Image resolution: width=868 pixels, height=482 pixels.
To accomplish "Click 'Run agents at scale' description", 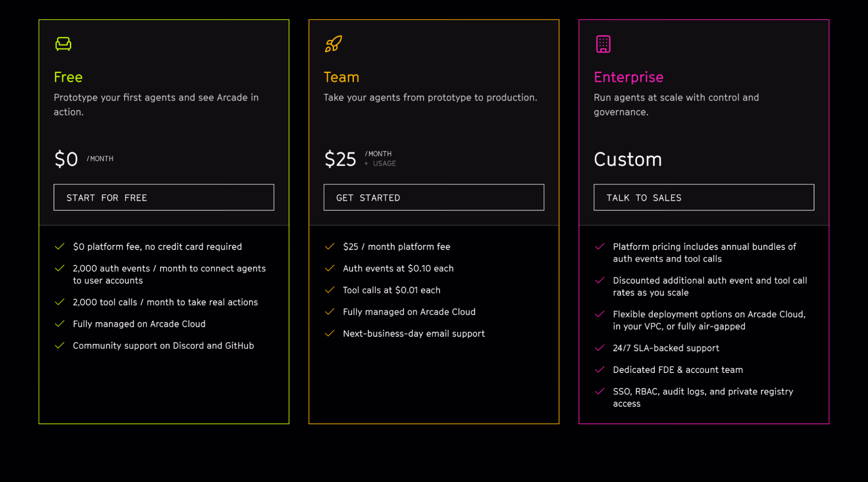I will coord(677,104).
